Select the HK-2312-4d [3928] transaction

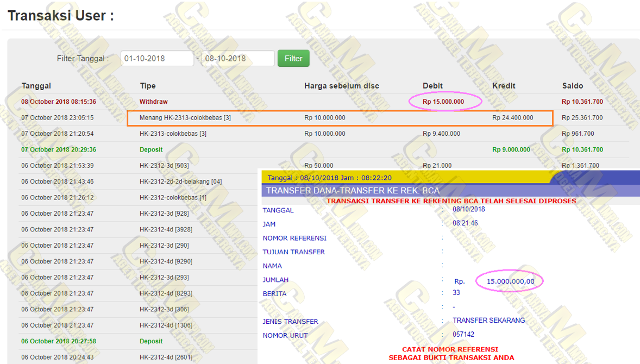tap(166, 229)
